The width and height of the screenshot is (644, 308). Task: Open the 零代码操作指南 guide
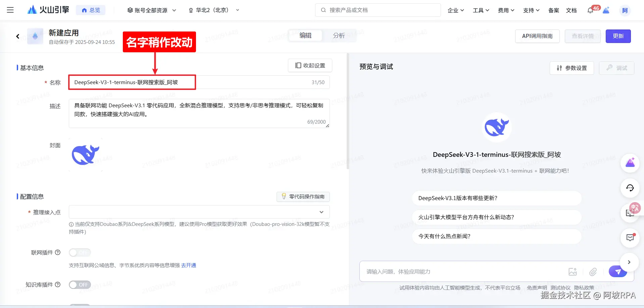(303, 197)
